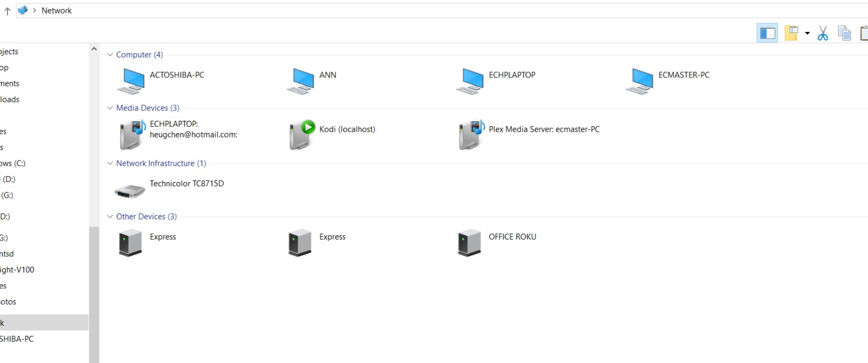Click the Copy toolbar icon
868x363 pixels.
[844, 34]
